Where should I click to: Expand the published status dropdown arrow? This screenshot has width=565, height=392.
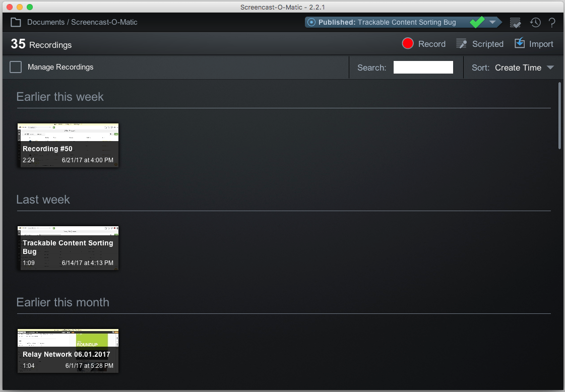(x=492, y=22)
